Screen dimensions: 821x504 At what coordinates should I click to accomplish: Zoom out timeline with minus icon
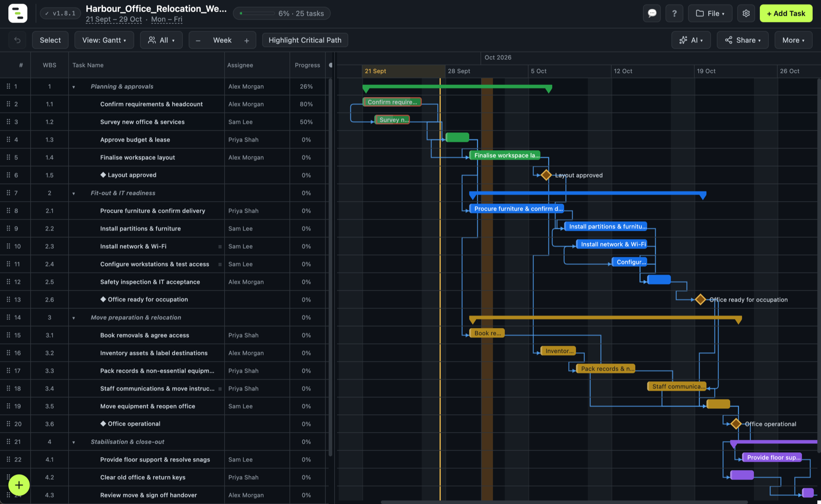tap(198, 41)
